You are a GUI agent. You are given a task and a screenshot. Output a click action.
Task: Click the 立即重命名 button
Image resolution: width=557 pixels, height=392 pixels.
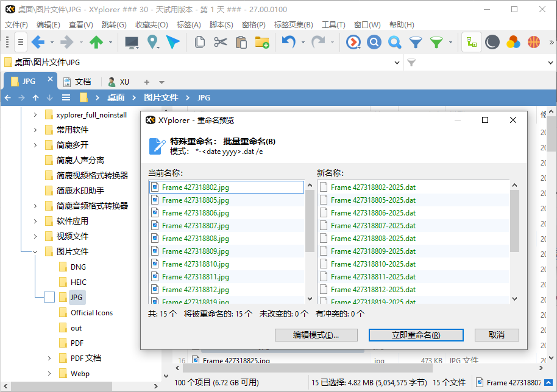click(415, 335)
